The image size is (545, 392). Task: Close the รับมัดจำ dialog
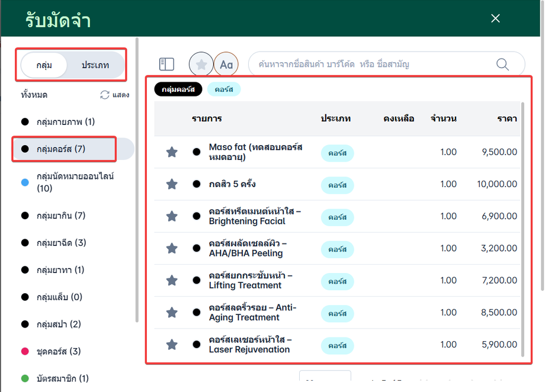click(496, 18)
